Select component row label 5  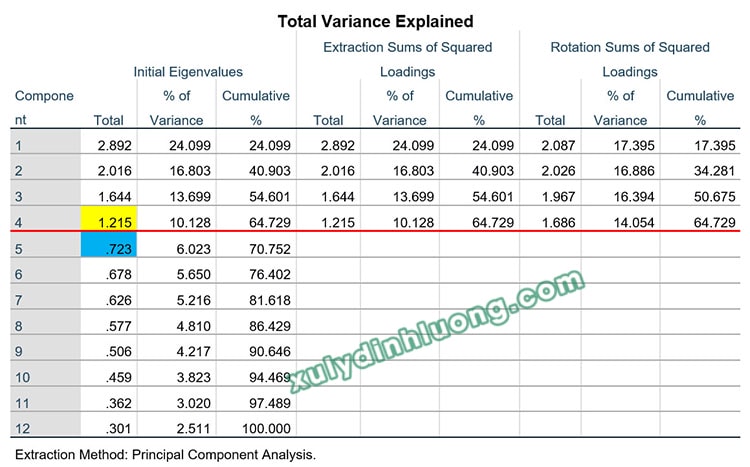tap(19, 249)
